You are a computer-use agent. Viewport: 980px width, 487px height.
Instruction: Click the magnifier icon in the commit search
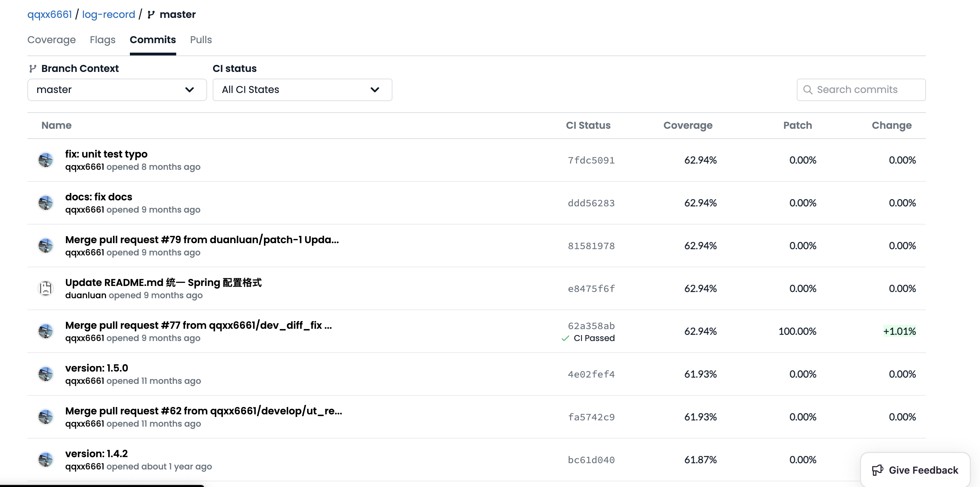pyautogui.click(x=807, y=90)
